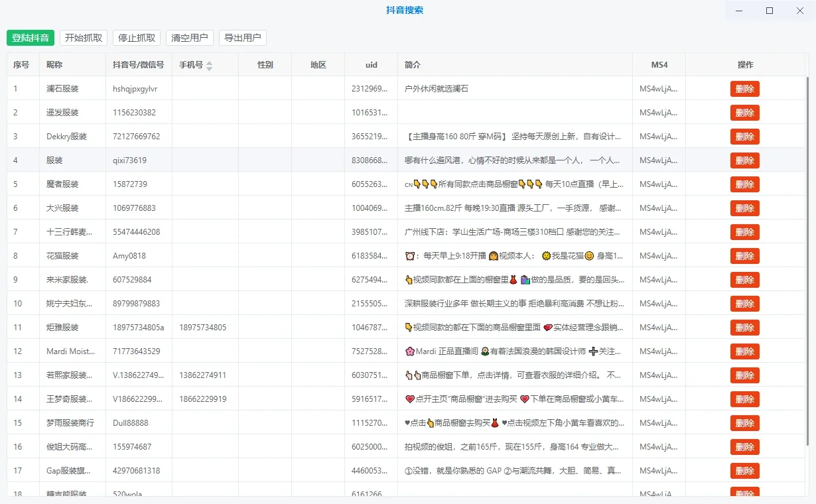Click the vertical table scrollbar
Viewport: 816px width, 504px height.
point(807,262)
